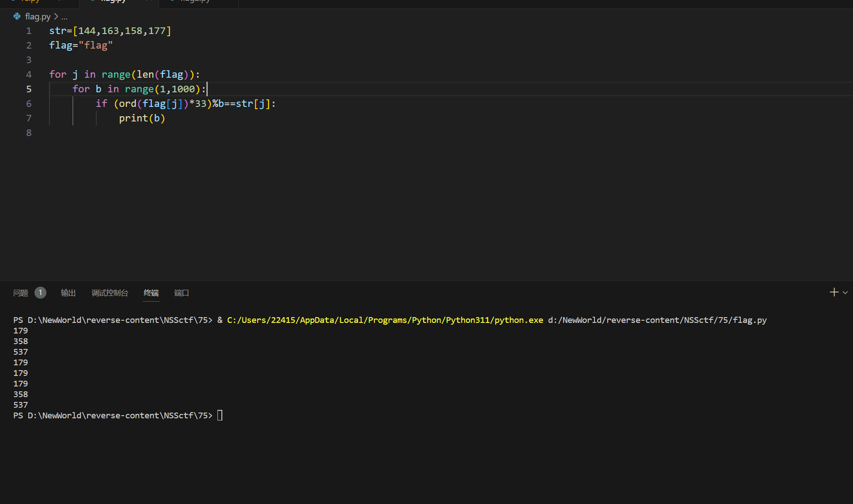This screenshot has height=504, width=853.
Task: Open the 输出 output tab
Action: coord(68,293)
